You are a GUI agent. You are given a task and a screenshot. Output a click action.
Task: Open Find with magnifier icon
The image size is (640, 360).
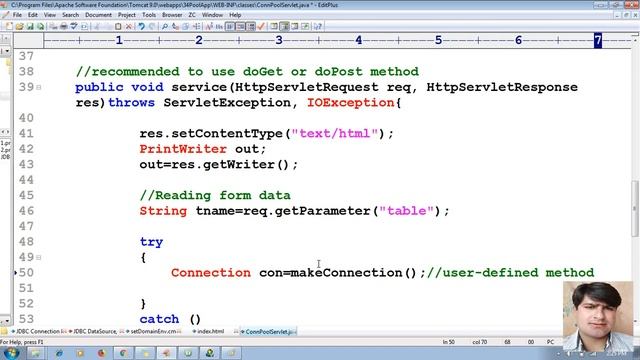[x=164, y=26]
